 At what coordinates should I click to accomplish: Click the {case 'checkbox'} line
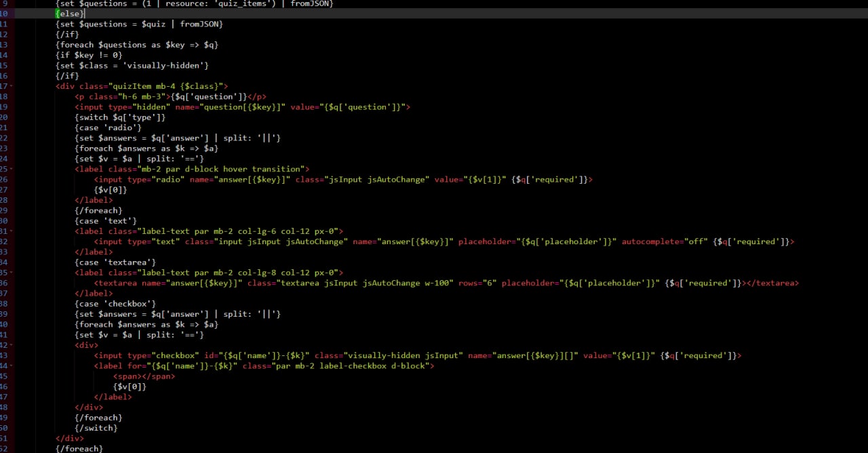click(115, 303)
